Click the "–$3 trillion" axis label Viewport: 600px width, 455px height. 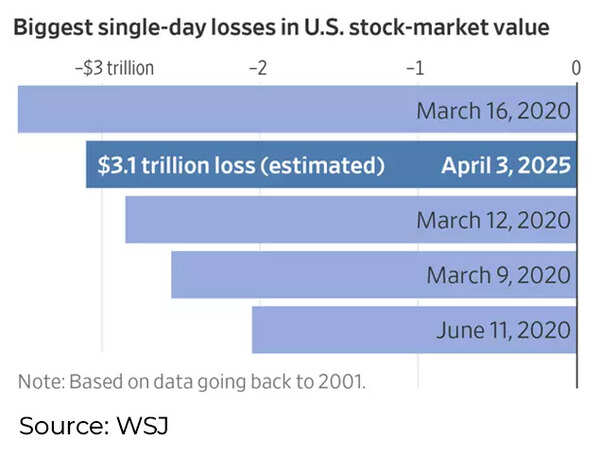click(x=114, y=67)
